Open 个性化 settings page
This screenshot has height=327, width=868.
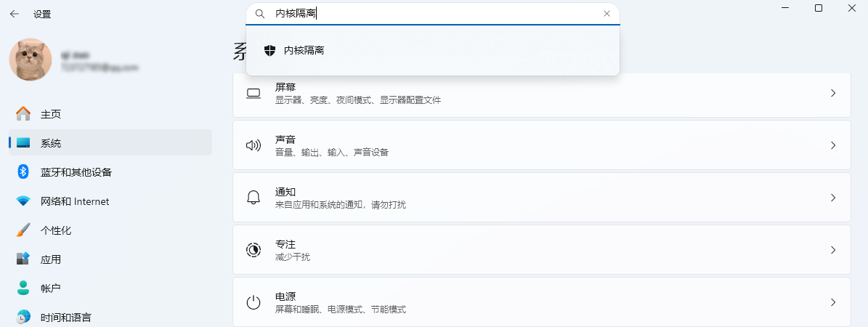pos(55,230)
